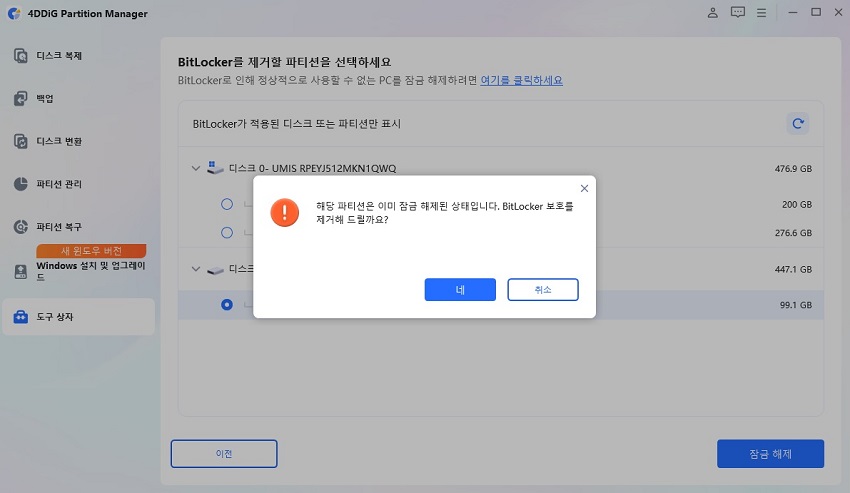Image resolution: width=850 pixels, height=493 pixels.
Task: Click the 99.1 GB size value
Action: coord(796,305)
